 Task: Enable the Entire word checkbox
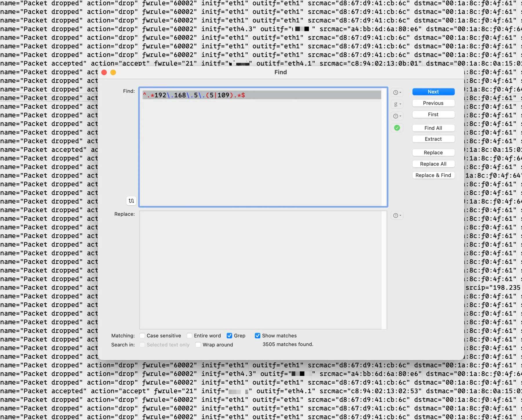(190, 335)
